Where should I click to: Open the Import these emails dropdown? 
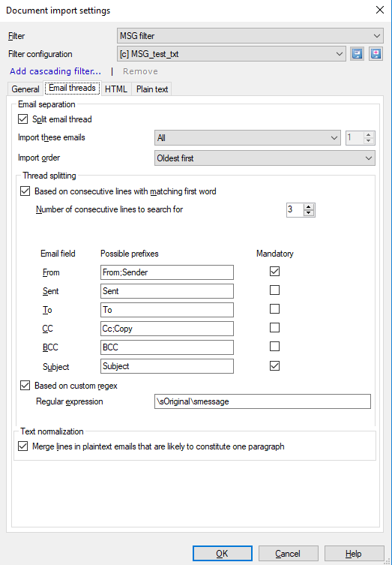[247, 137]
